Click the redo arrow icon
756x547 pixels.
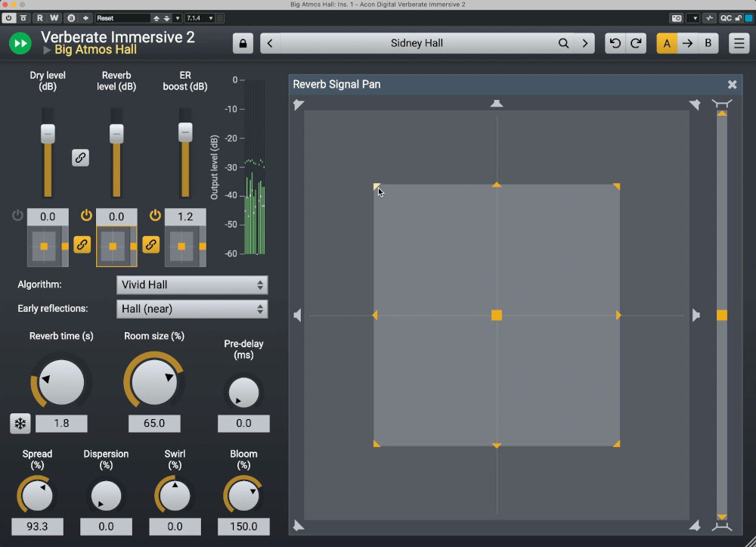[636, 43]
